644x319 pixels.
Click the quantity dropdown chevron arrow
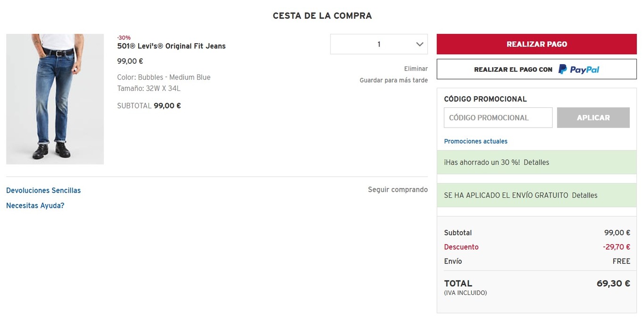click(x=420, y=44)
